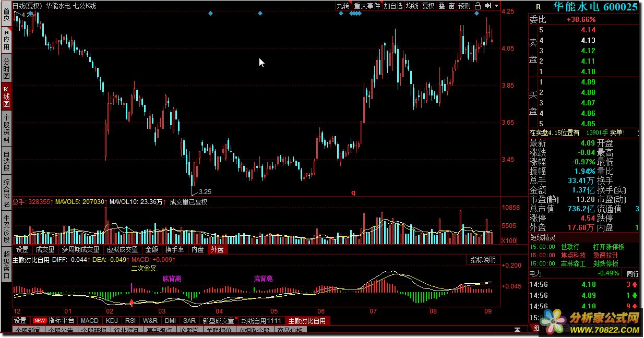Image resolution: width=644 pixels, height=338 pixels.
Task: Click the first 底背离 label near 03
Action: coord(172,279)
